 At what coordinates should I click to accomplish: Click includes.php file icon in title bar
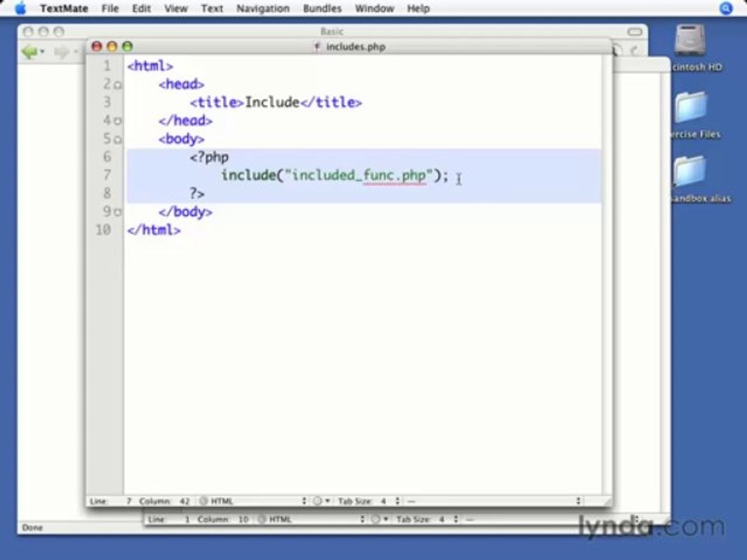(x=317, y=47)
